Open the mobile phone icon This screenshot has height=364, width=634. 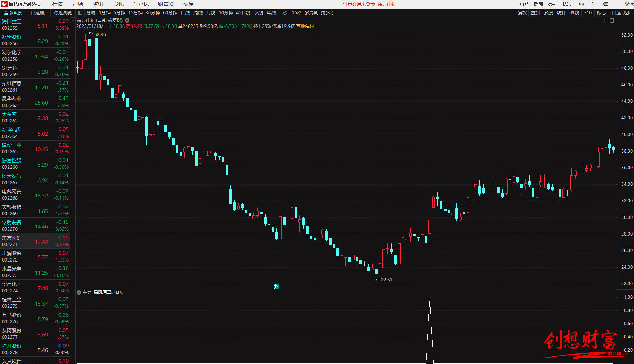593,4
